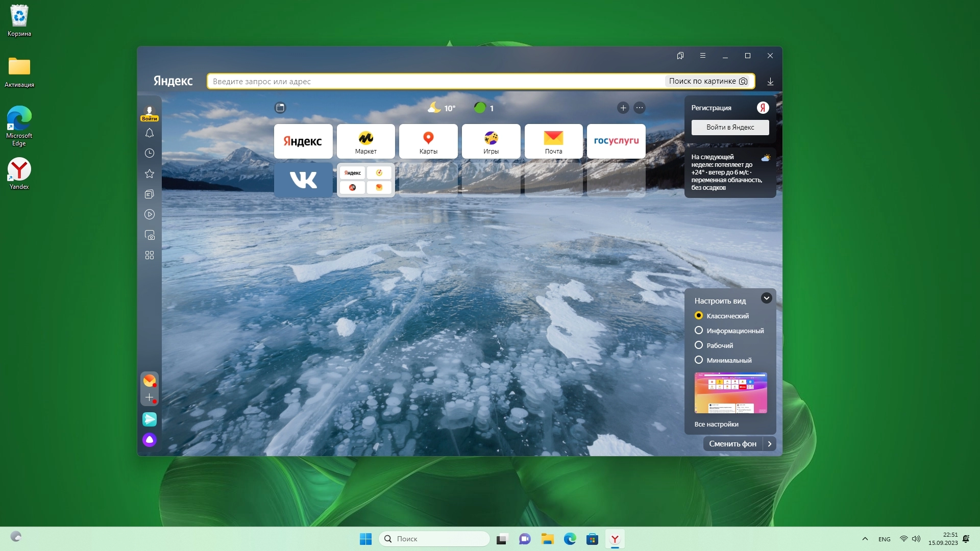The width and height of the screenshot is (980, 551).
Task: Click arrow next to Сменить фон
Action: [770, 444]
